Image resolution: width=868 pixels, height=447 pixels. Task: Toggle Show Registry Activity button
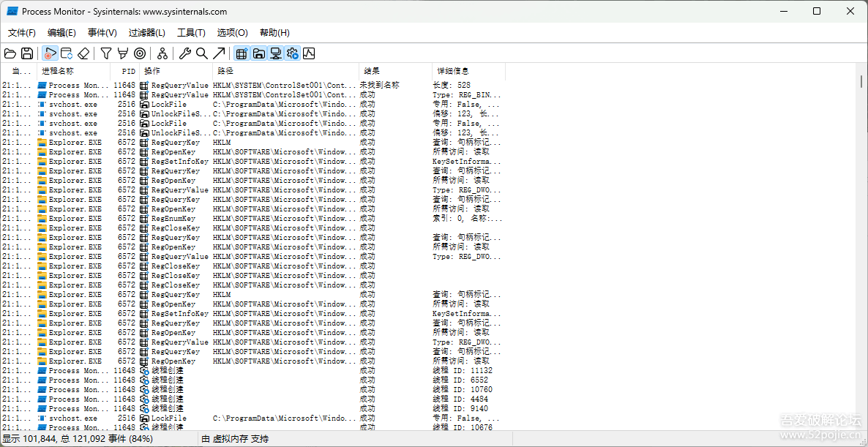[242, 53]
